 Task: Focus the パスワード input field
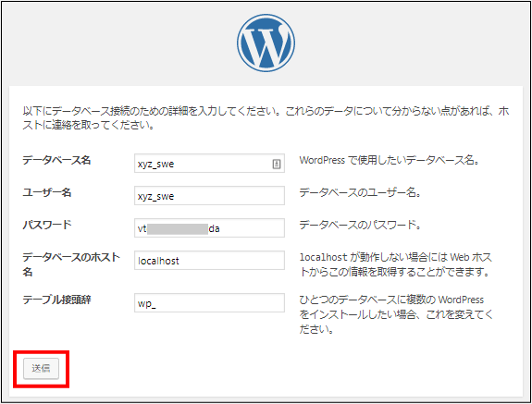click(209, 227)
